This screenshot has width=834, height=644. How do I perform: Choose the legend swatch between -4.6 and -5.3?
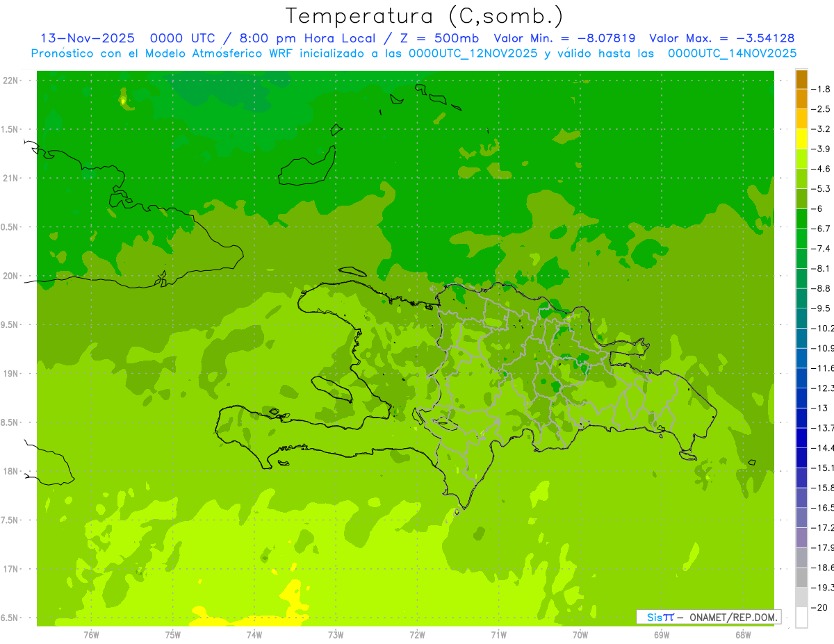801,179
